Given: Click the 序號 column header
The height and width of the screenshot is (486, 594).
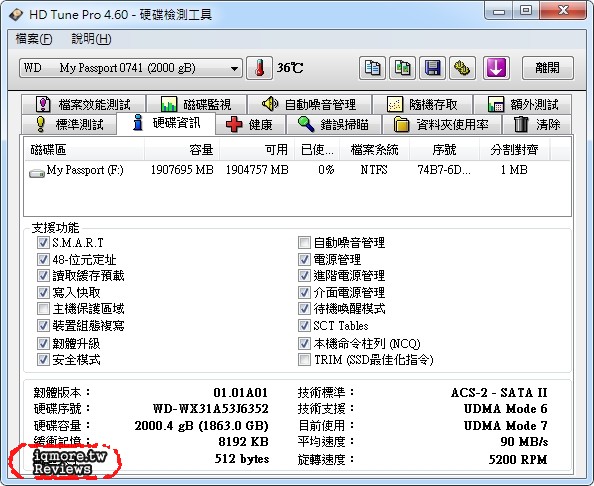Looking at the screenshot, I should point(444,150).
